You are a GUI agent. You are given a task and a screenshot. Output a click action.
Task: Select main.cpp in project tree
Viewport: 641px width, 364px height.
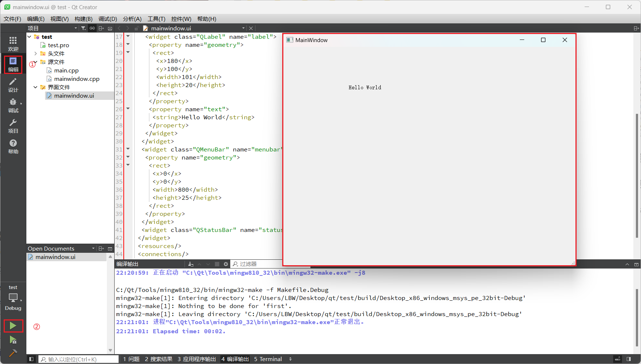tap(66, 70)
